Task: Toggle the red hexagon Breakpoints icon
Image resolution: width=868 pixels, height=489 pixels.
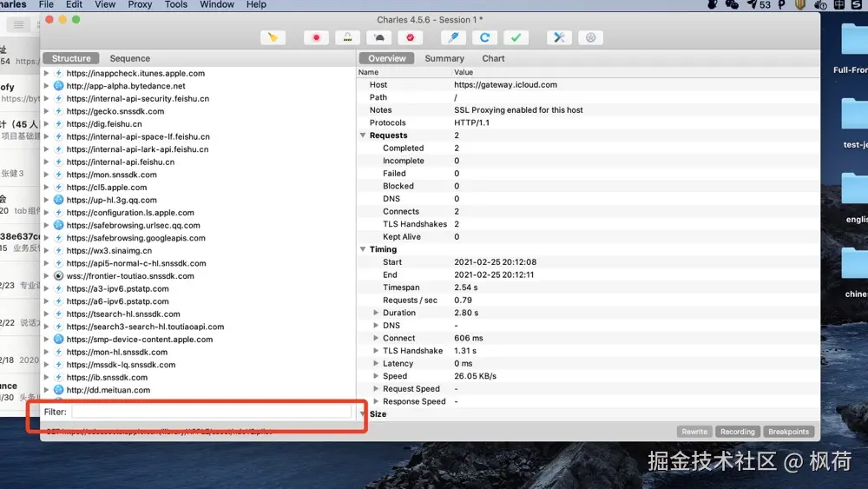Action: click(411, 37)
